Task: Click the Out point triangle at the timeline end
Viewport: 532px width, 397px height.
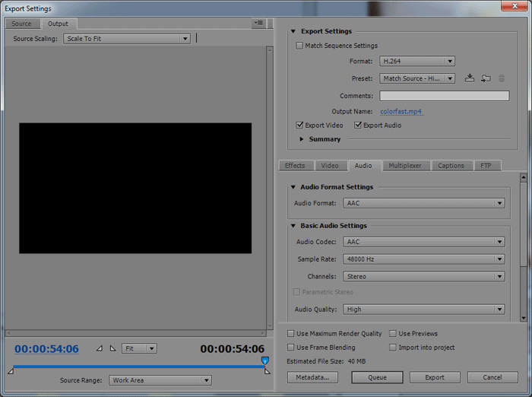Action: tap(268, 371)
